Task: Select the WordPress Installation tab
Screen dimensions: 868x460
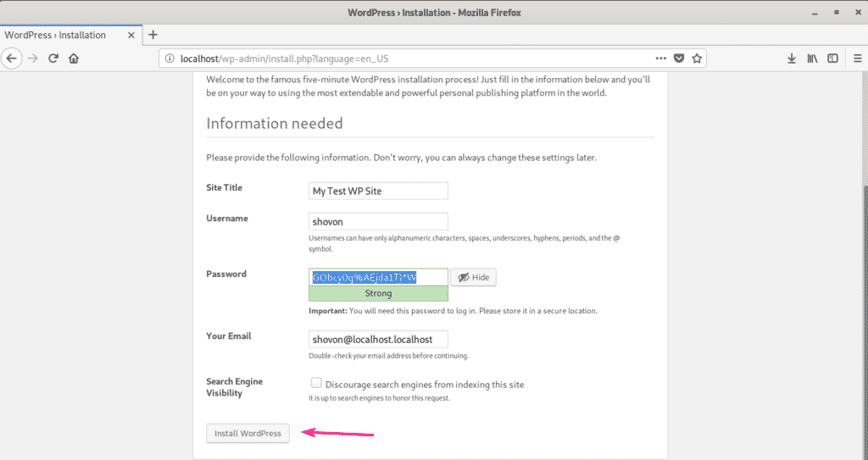Action: pyautogui.click(x=59, y=35)
